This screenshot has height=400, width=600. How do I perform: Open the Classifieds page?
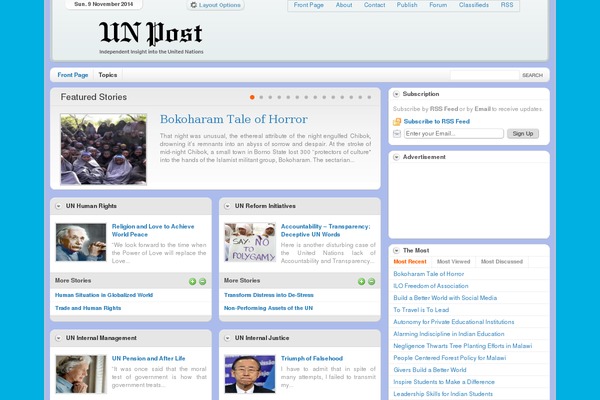click(x=474, y=5)
